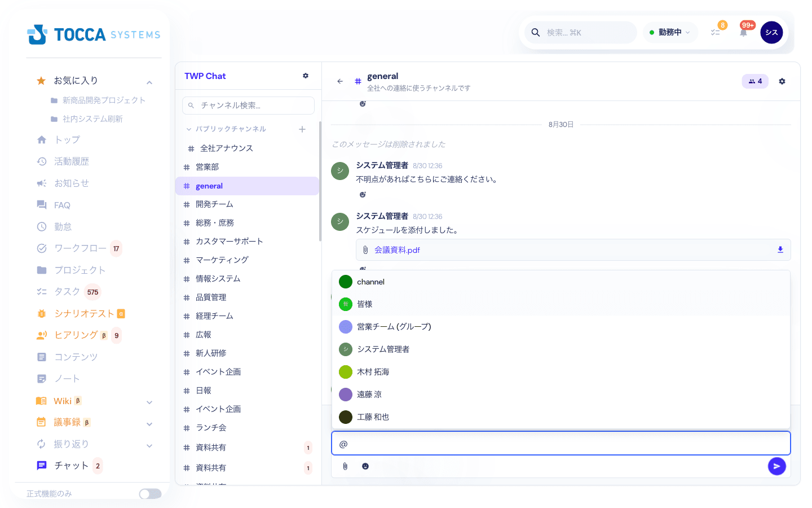Expand the 議事録 section chevron

tap(149, 424)
